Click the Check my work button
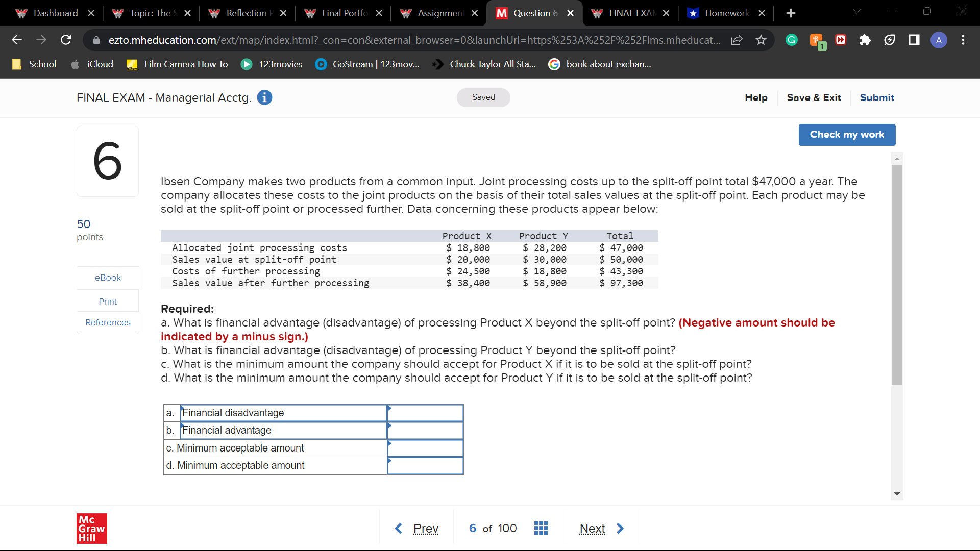The width and height of the screenshot is (980, 551). point(847,134)
